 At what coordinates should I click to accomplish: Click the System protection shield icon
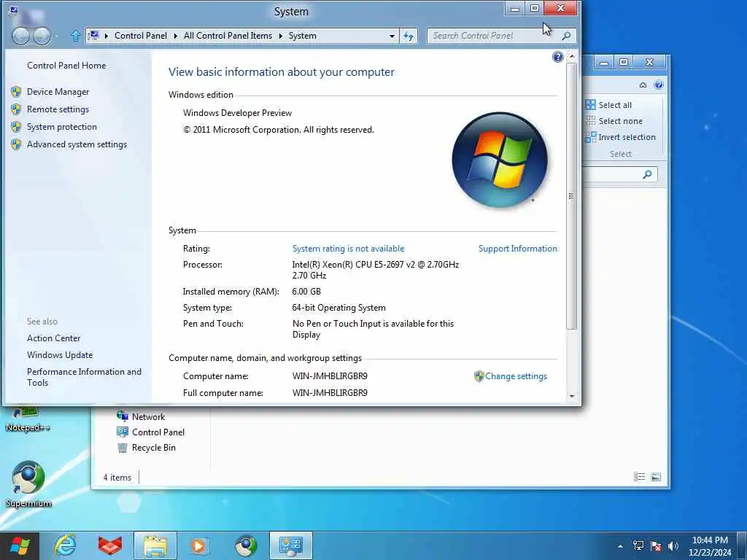16,127
